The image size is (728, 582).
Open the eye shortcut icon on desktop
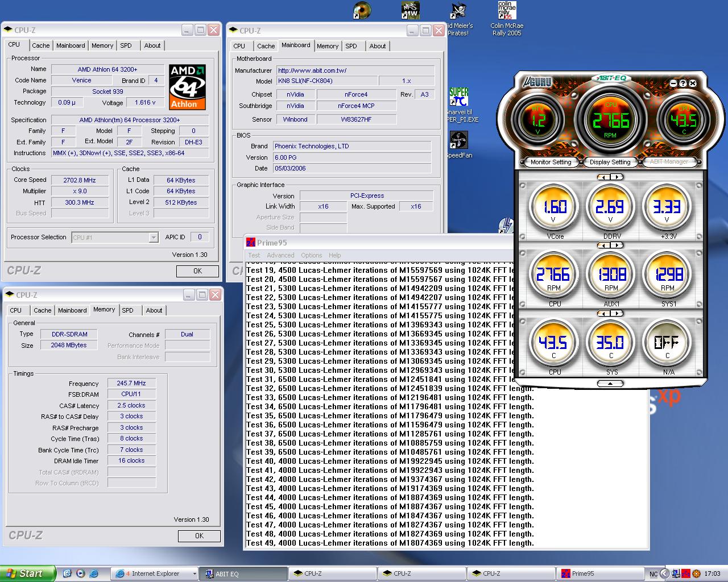click(x=362, y=10)
